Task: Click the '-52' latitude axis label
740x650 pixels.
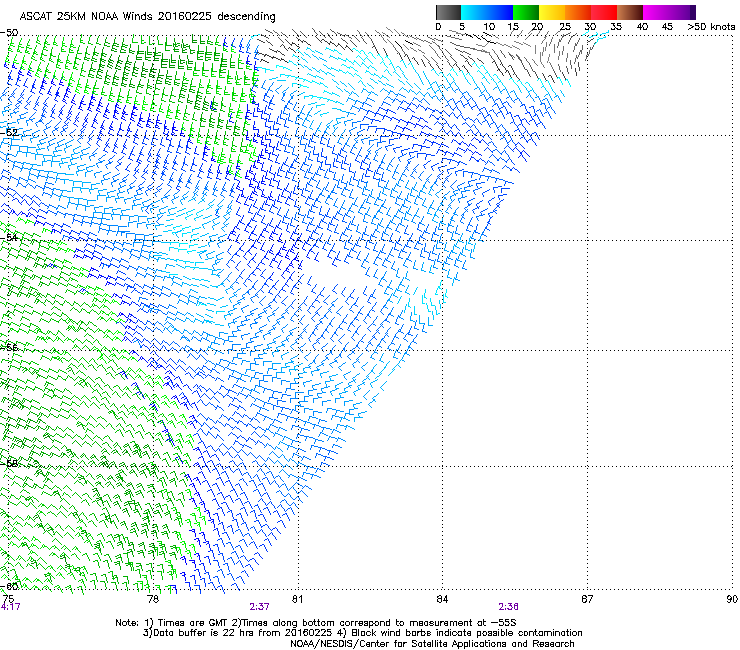Action: pos(9,133)
